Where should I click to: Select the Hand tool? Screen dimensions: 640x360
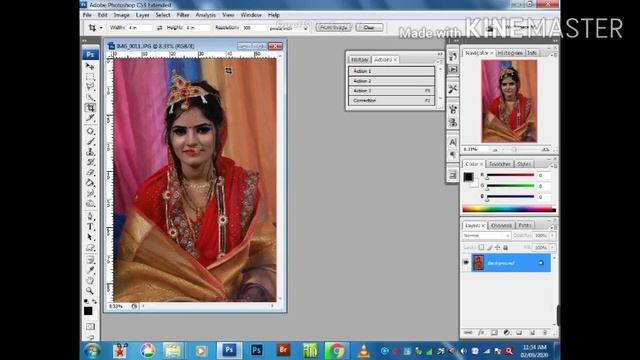[x=90, y=281]
